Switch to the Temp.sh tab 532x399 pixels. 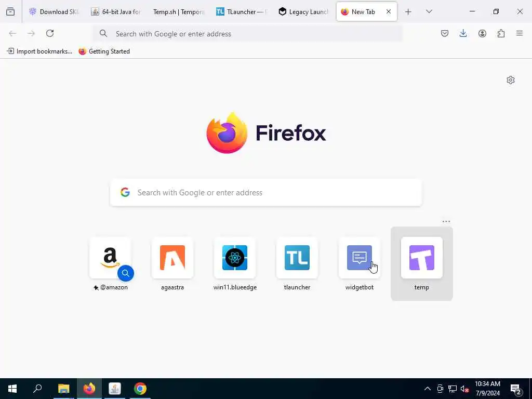(x=179, y=12)
